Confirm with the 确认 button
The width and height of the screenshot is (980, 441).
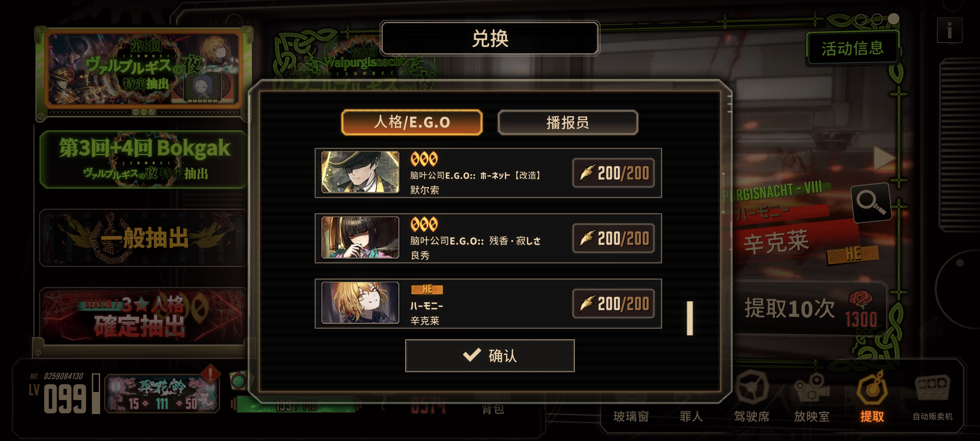point(490,356)
